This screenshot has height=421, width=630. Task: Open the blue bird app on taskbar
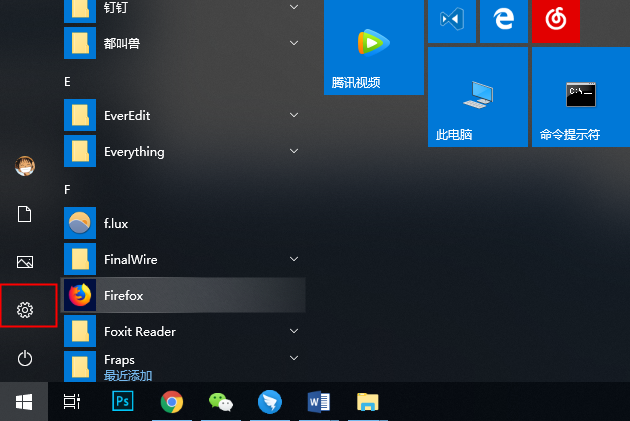coord(270,402)
